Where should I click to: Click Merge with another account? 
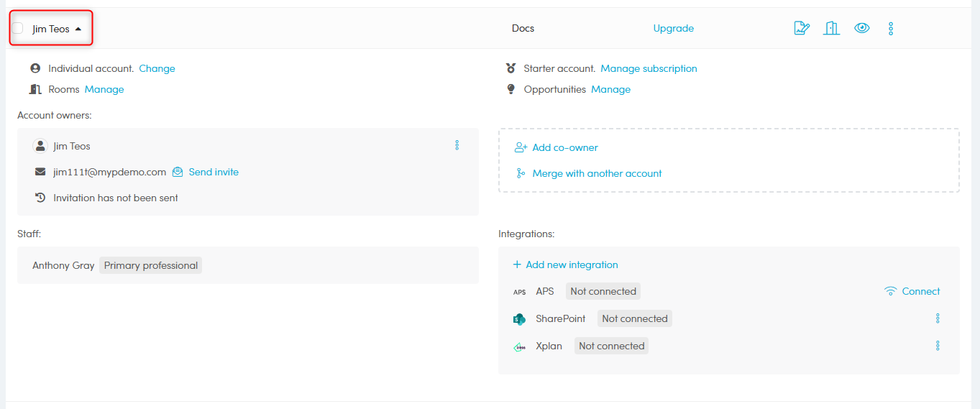coord(597,173)
